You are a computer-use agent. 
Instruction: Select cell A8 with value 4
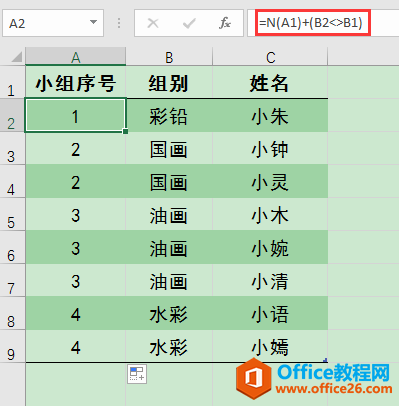coord(76,313)
